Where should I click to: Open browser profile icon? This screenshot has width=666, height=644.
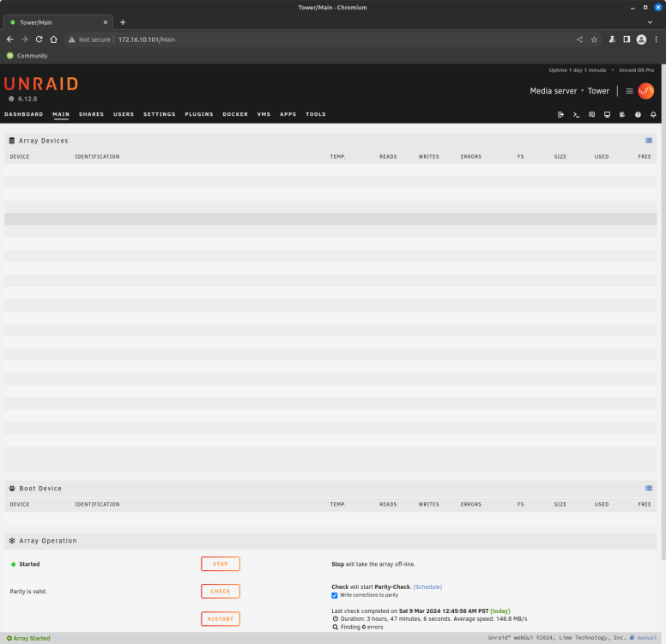click(641, 39)
